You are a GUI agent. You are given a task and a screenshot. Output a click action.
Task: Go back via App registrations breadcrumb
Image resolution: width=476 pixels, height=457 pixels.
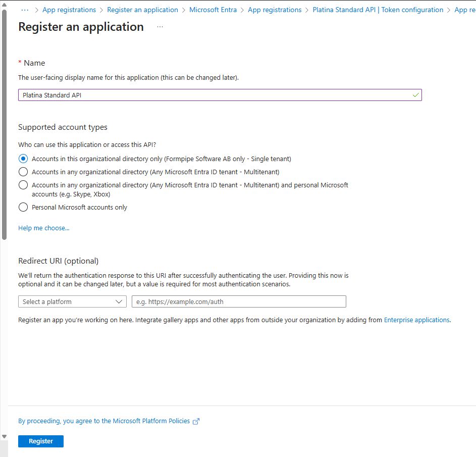(x=69, y=10)
